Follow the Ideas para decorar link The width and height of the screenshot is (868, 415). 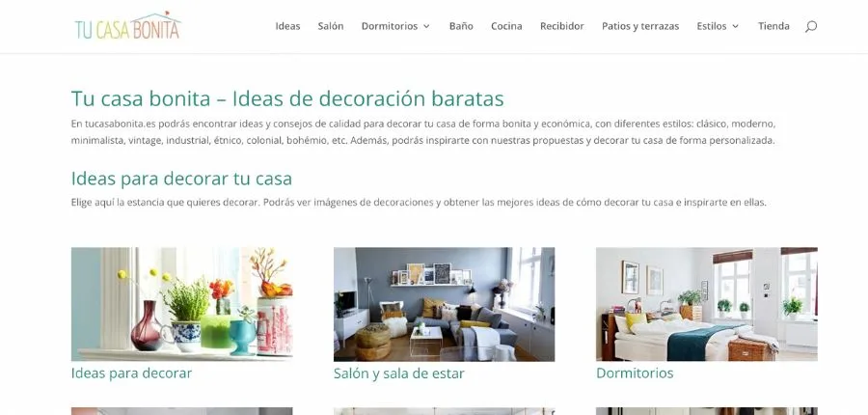(131, 373)
